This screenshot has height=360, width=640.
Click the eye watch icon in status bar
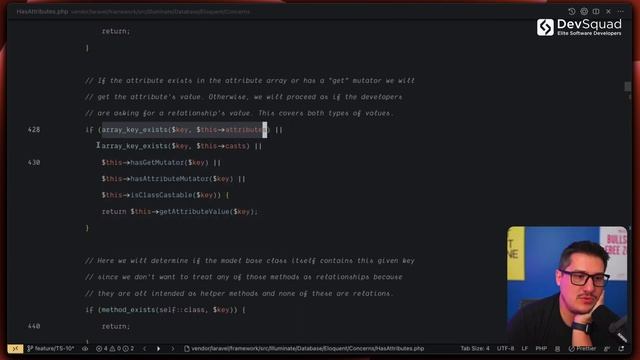[x=85, y=349]
